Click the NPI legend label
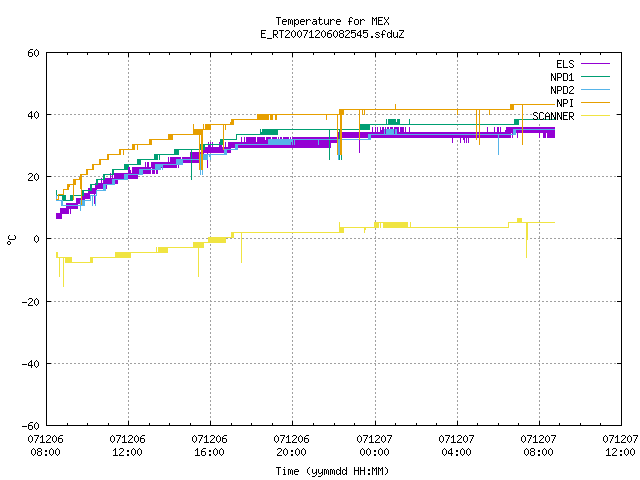This screenshot has height=480, width=640. (565, 103)
